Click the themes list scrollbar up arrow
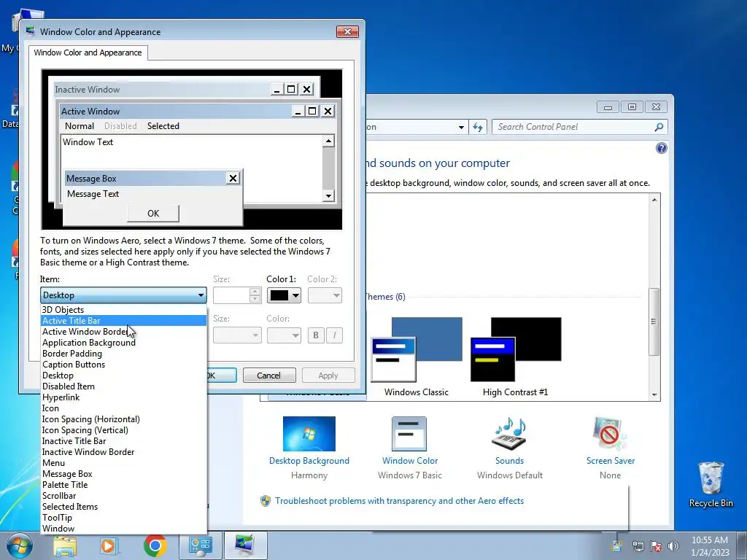 point(654,200)
